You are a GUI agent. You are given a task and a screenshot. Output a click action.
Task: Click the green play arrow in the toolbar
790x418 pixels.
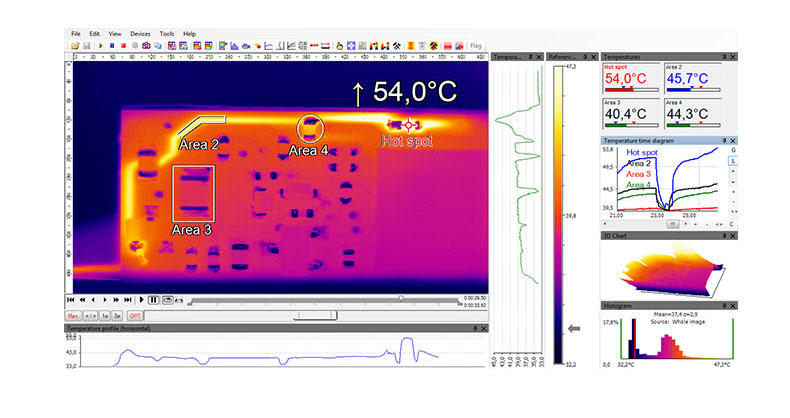coord(100,46)
